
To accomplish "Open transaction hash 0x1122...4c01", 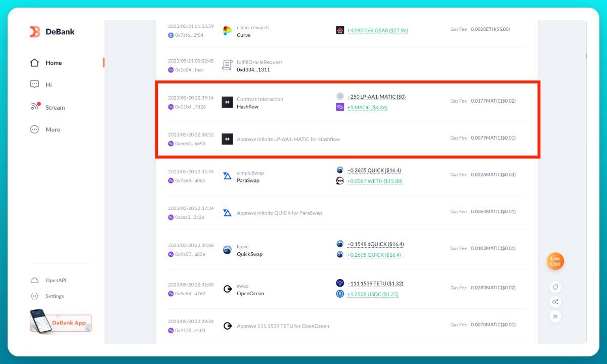I will pyautogui.click(x=190, y=331).
